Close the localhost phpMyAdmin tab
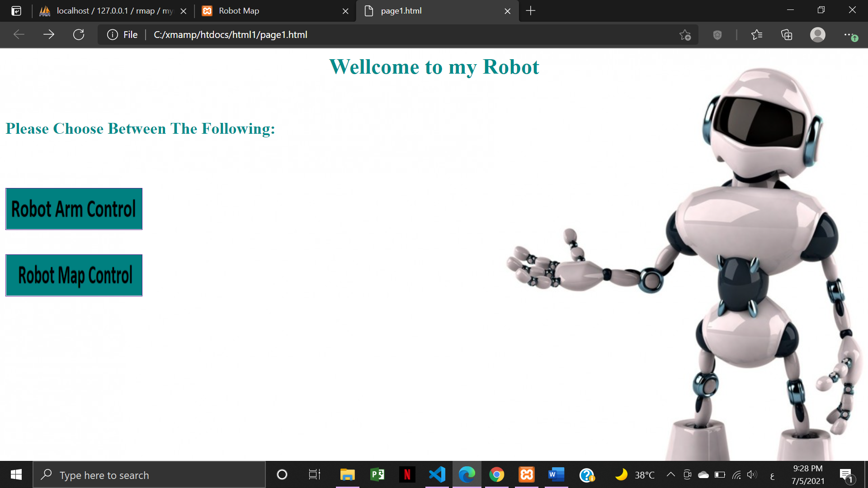 pos(184,11)
